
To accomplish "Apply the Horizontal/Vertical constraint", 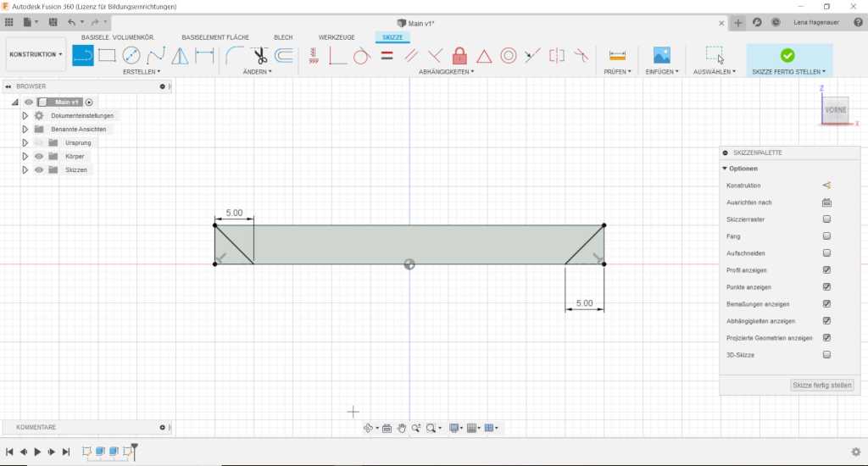I will [314, 55].
